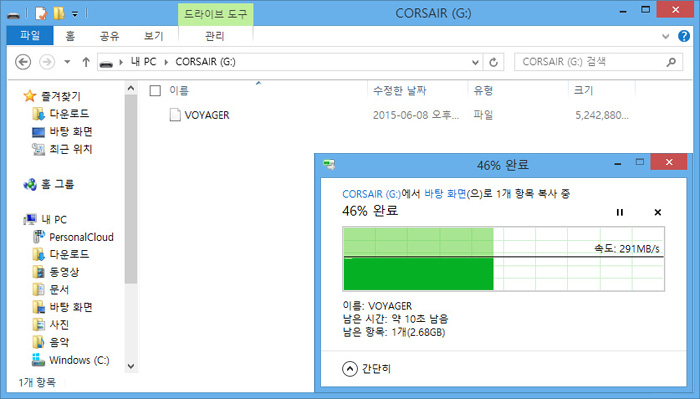Click the navigation pane scroll down arrow
This screenshot has height=399, width=700.
coord(131,366)
